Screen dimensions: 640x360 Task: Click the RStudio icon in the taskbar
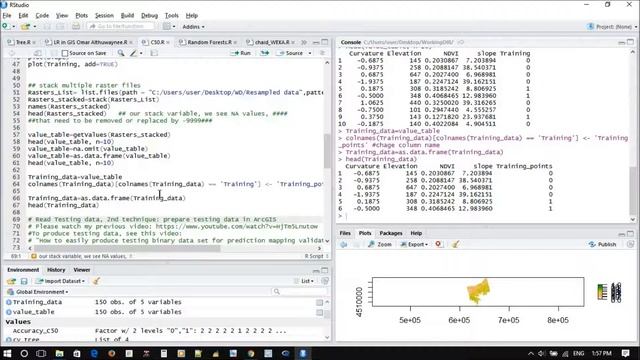[x=303, y=353]
